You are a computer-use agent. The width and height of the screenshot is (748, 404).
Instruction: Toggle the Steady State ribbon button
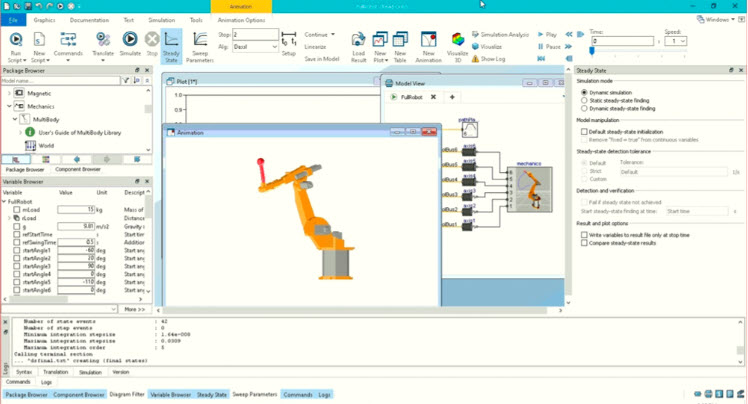tap(172, 44)
